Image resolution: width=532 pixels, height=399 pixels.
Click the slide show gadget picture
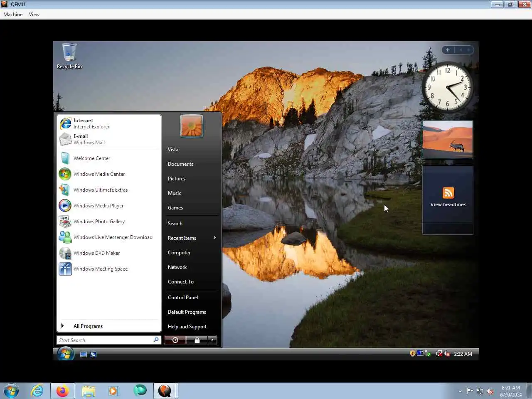point(448,140)
